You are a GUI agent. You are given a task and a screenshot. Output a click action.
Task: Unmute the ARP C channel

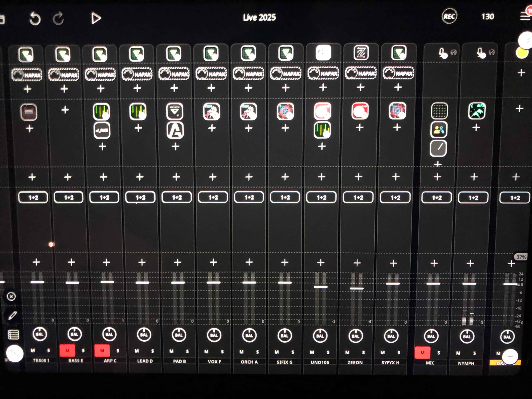pos(102,351)
